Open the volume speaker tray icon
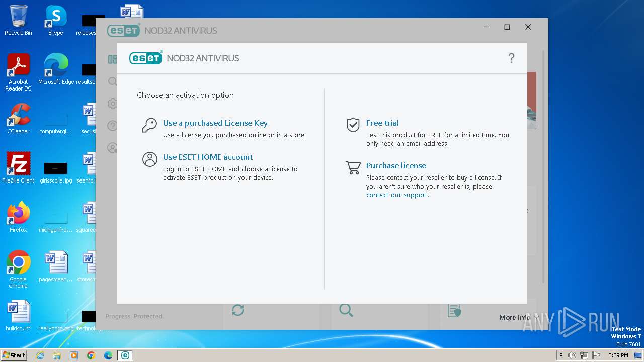The height and width of the screenshot is (362, 644). tap(572, 355)
